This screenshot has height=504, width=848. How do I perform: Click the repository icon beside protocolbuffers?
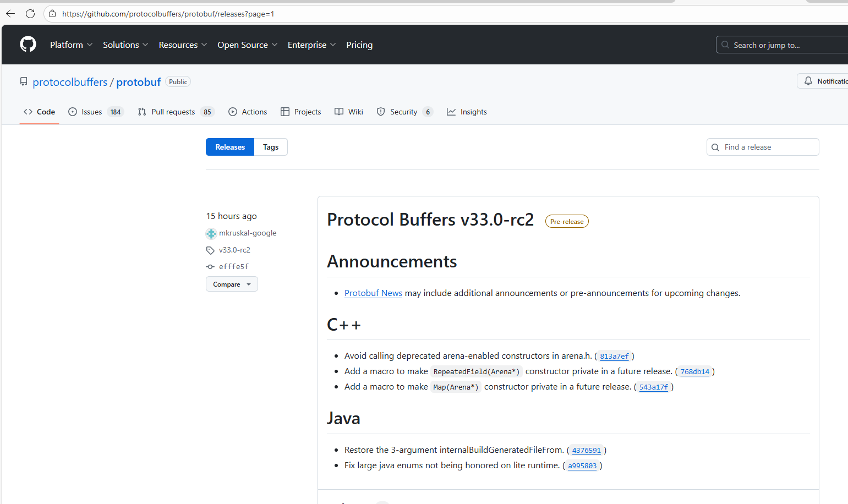pyautogui.click(x=24, y=81)
